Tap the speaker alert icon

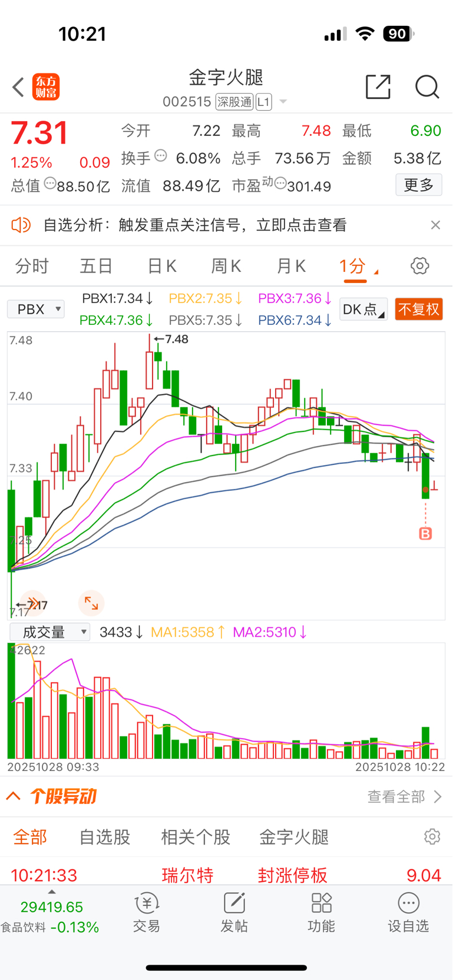tap(21, 225)
